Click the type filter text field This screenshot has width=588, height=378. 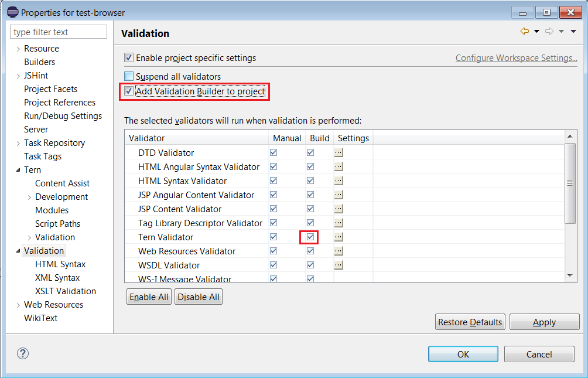coord(58,31)
